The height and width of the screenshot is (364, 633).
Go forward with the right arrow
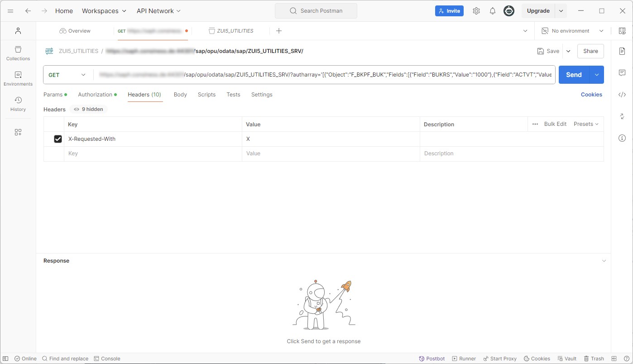click(x=44, y=11)
